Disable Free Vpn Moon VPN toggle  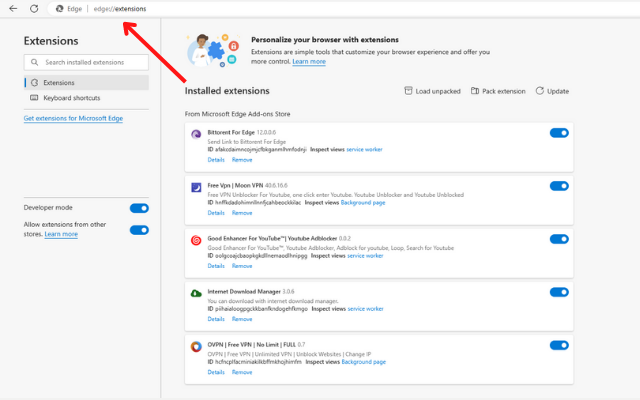click(559, 186)
